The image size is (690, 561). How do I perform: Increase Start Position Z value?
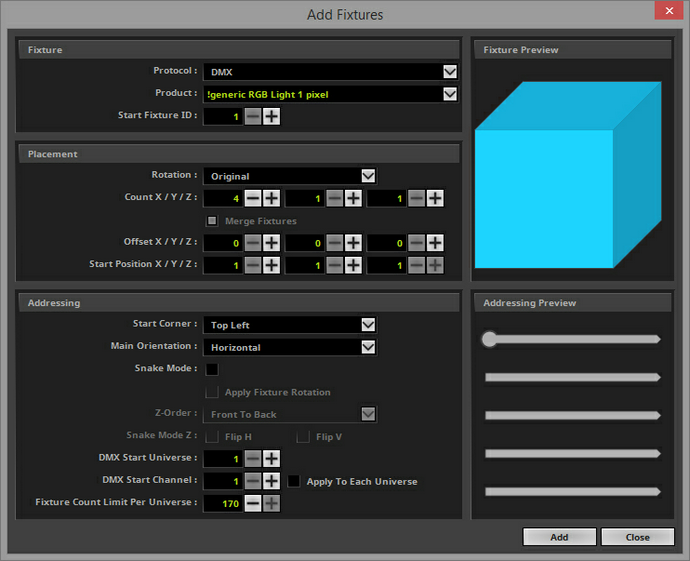[x=435, y=265]
